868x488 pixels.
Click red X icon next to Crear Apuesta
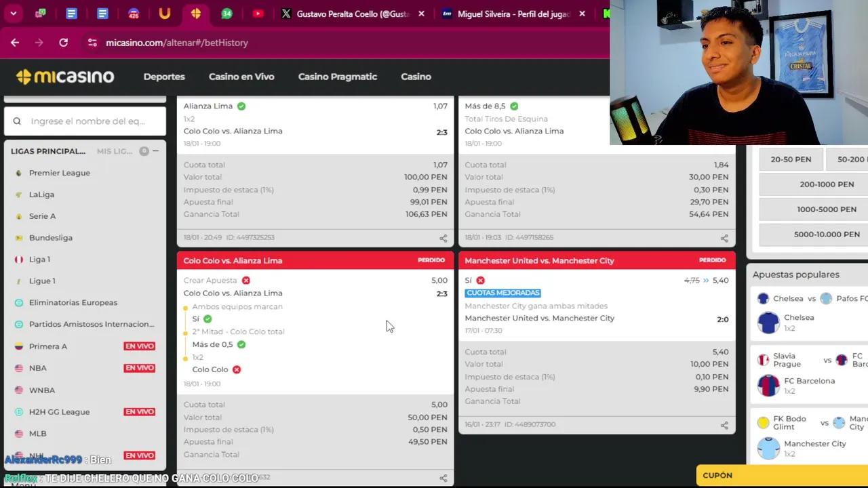tap(246, 280)
